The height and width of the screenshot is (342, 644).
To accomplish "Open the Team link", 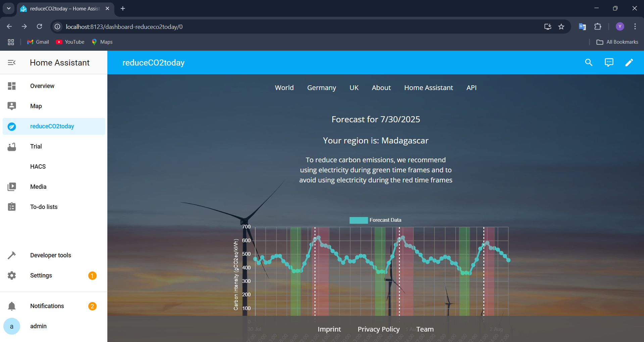I will pos(425,329).
